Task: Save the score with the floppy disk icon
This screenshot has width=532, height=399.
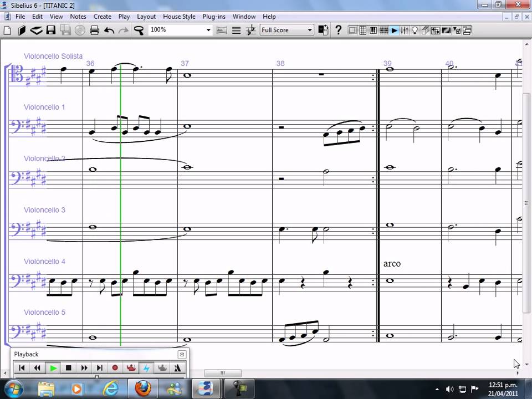Action: (51, 30)
